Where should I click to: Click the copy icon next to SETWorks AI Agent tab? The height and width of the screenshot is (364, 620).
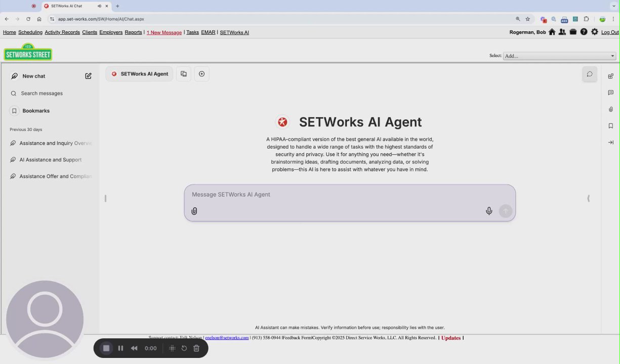[184, 74]
